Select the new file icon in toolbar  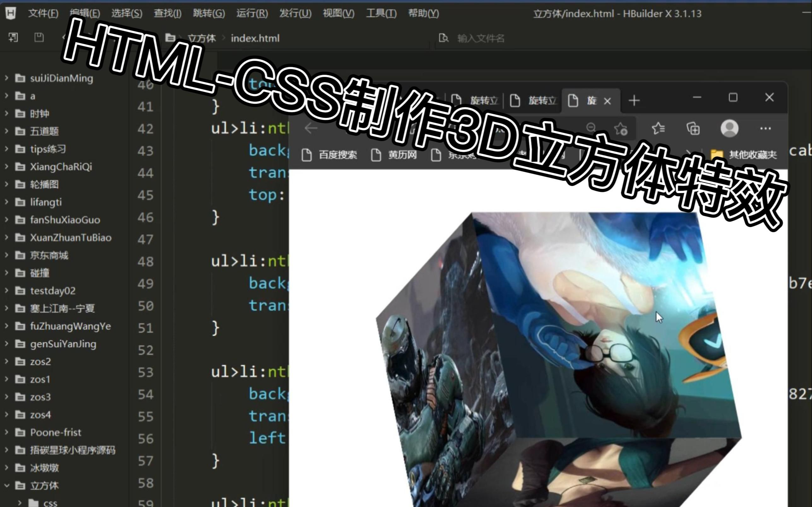[13, 37]
